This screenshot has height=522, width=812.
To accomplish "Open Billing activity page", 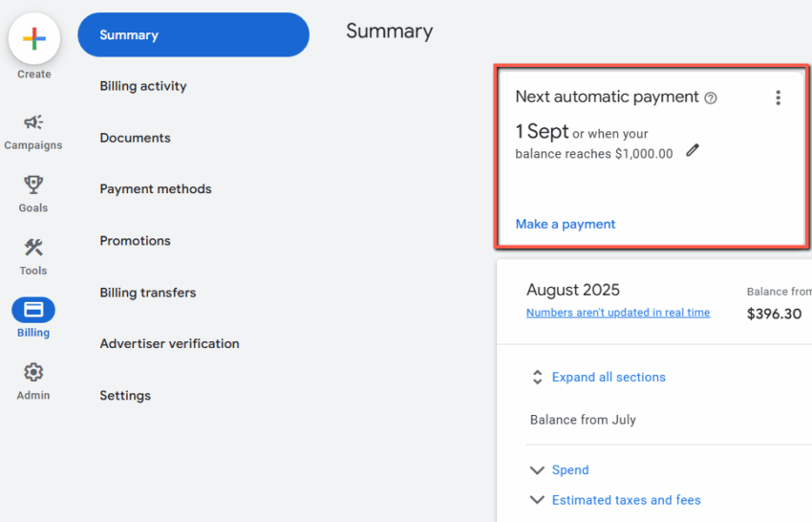I will click(x=143, y=86).
